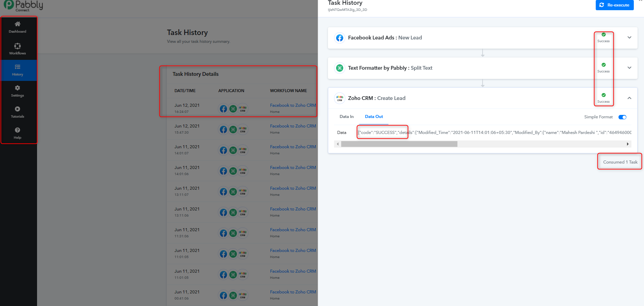Open Facebook to Zoho CRM link at 16:24:07
Viewport: 644px width, 306px height.
(293, 105)
